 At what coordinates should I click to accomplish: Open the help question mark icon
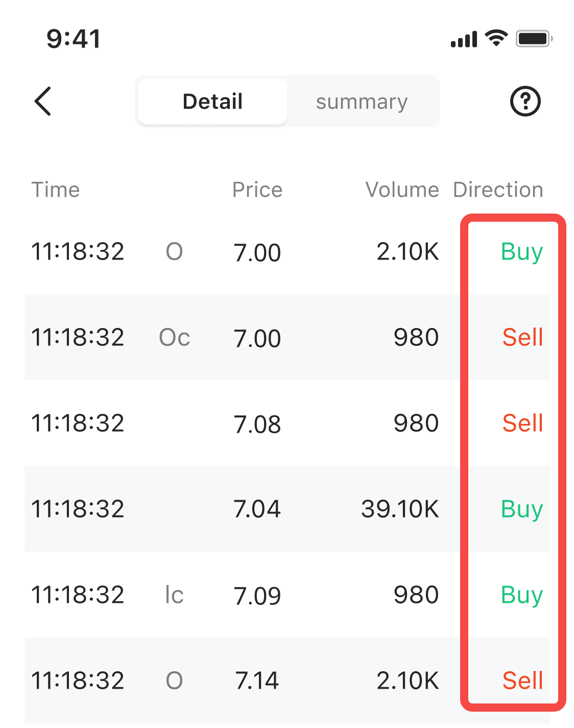(x=525, y=101)
